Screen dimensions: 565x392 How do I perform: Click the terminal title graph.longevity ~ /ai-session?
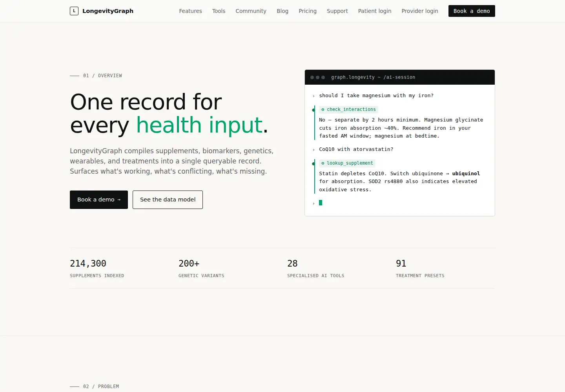point(373,77)
